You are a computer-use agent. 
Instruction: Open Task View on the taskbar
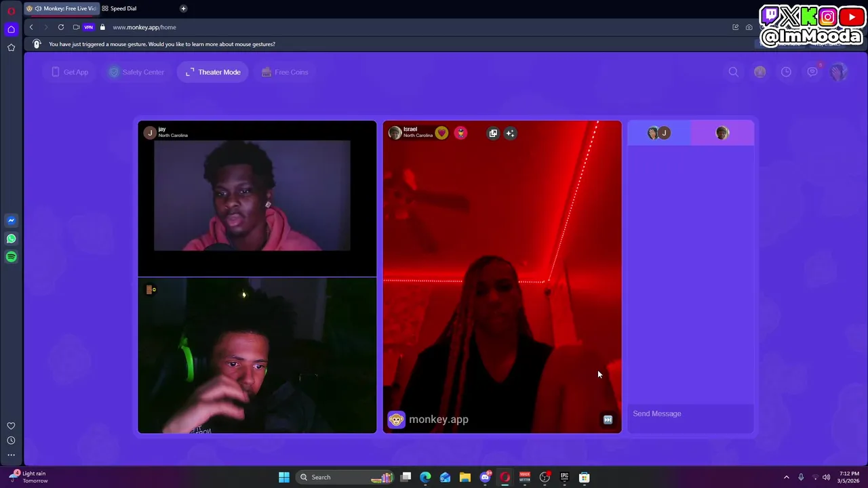406,477
